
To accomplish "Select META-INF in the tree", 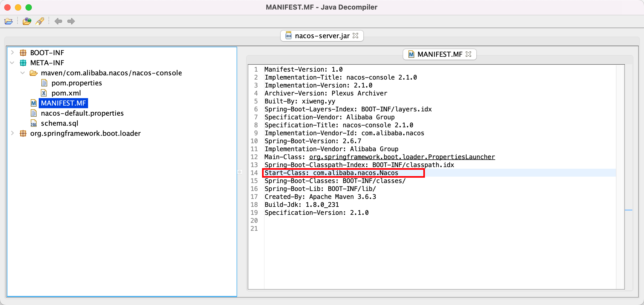I will [47, 63].
